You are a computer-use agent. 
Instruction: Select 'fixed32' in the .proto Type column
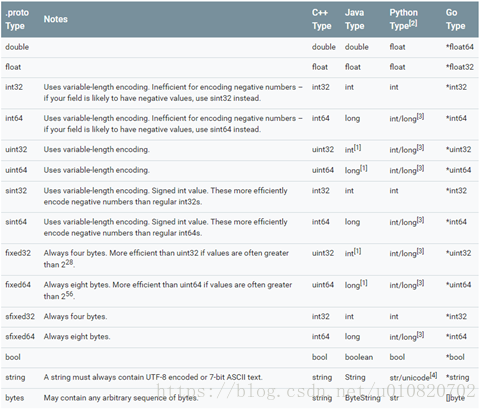click(x=18, y=253)
